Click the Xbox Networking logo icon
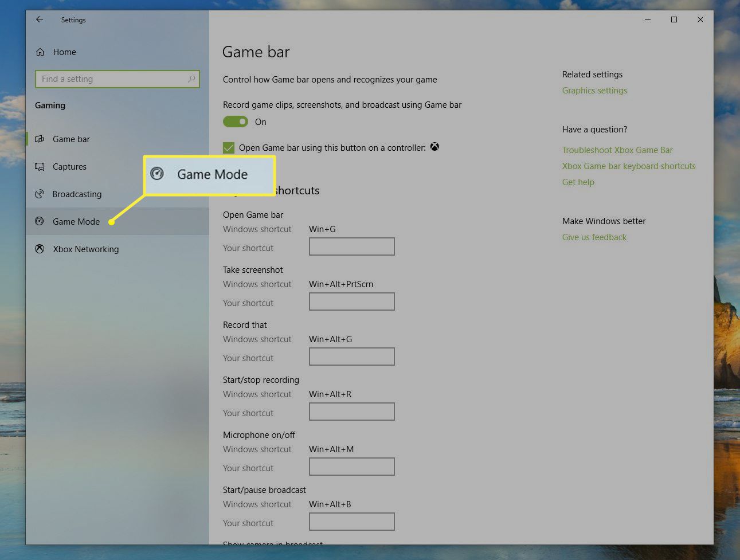 [40, 249]
